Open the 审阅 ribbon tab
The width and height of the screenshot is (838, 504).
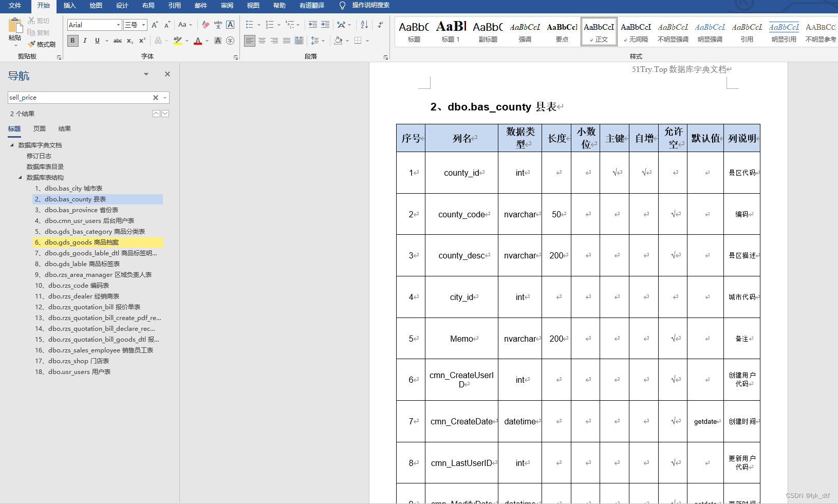tap(227, 6)
